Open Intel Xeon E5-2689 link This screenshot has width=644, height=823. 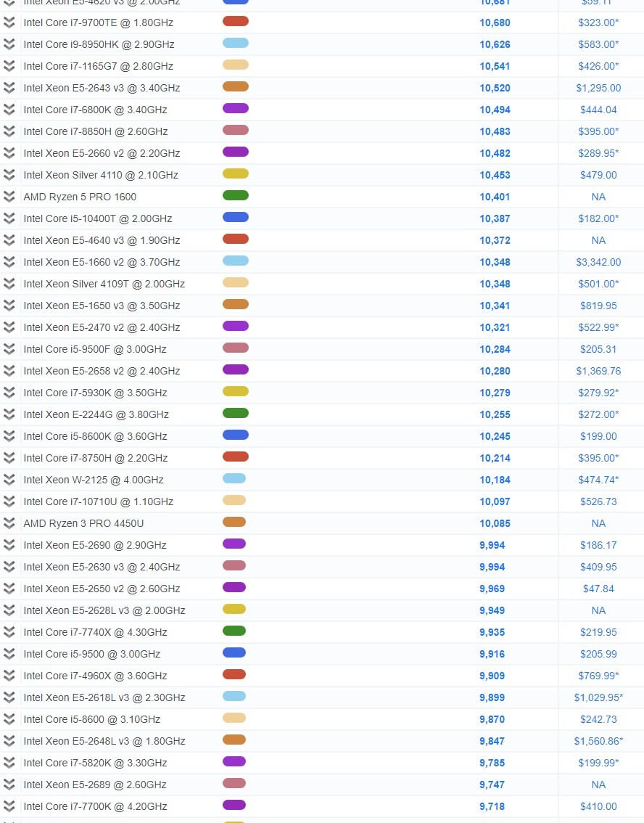click(x=95, y=785)
